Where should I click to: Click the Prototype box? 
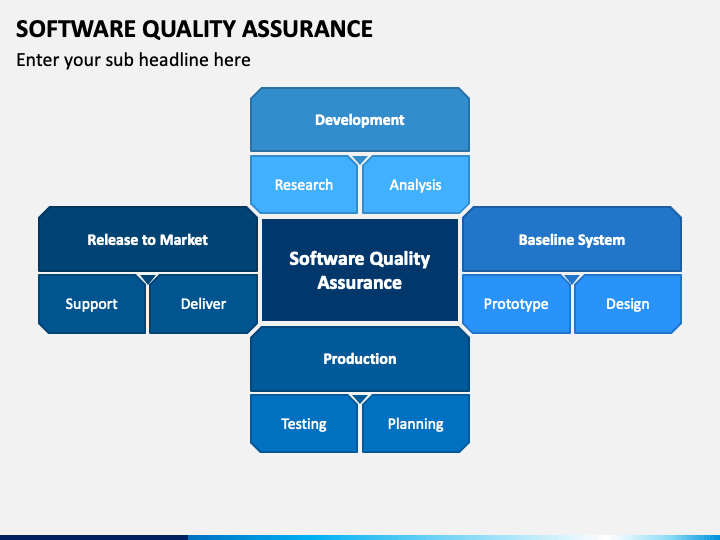point(516,304)
